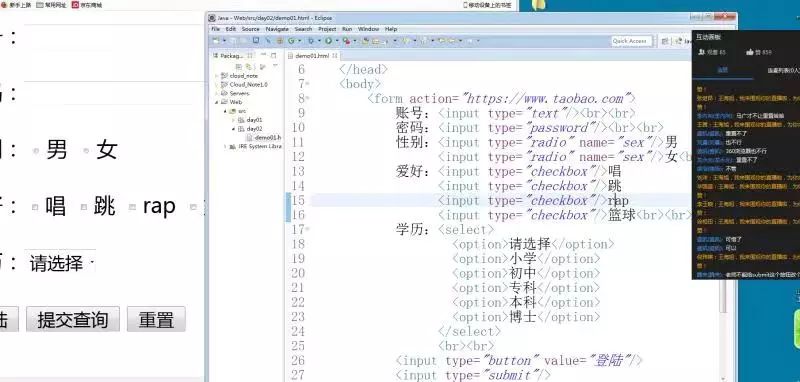Image resolution: width=800 pixels, height=382 pixels.
Task: Click Link with Editor icon in Package Explorer
Action: coord(249,66)
